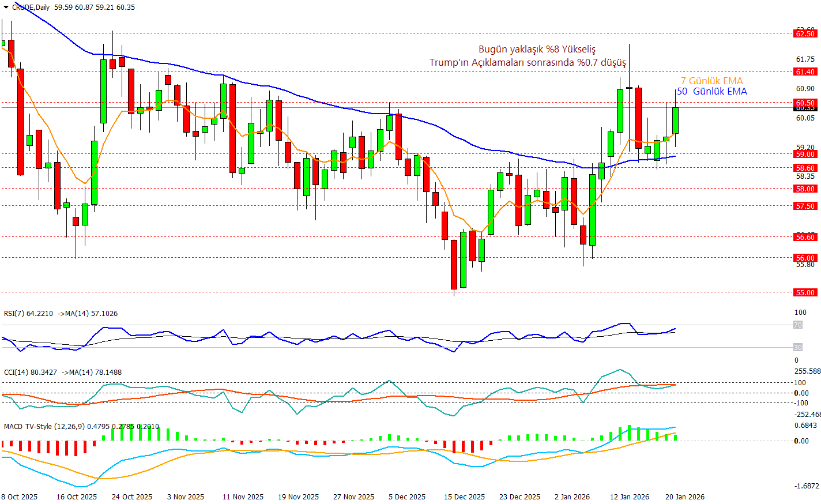This screenshot has height=504, width=821.
Task: Click the dropdown triangle beside CRUDE,Daily
Action: (x=6, y=7)
